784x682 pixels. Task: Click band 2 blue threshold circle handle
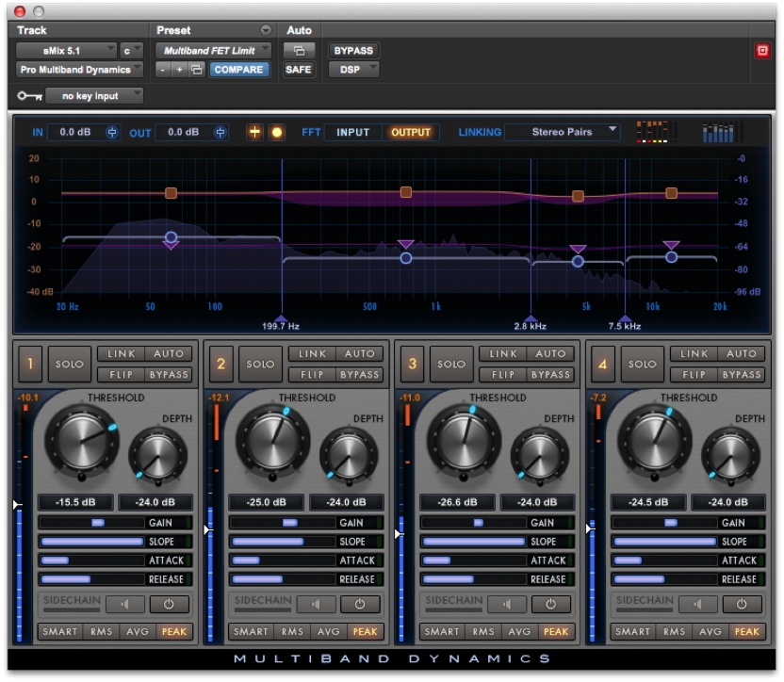(406, 258)
